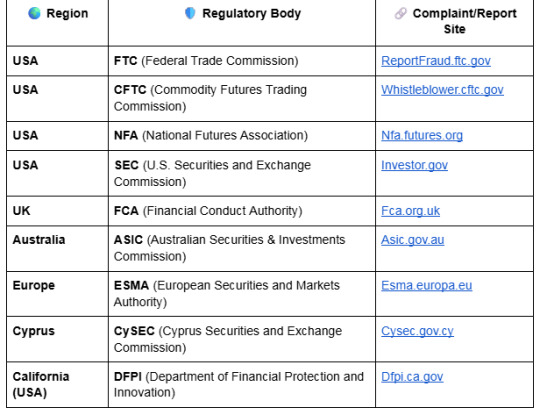Visit the Dfpi.ca.gov link

[x=412, y=377]
